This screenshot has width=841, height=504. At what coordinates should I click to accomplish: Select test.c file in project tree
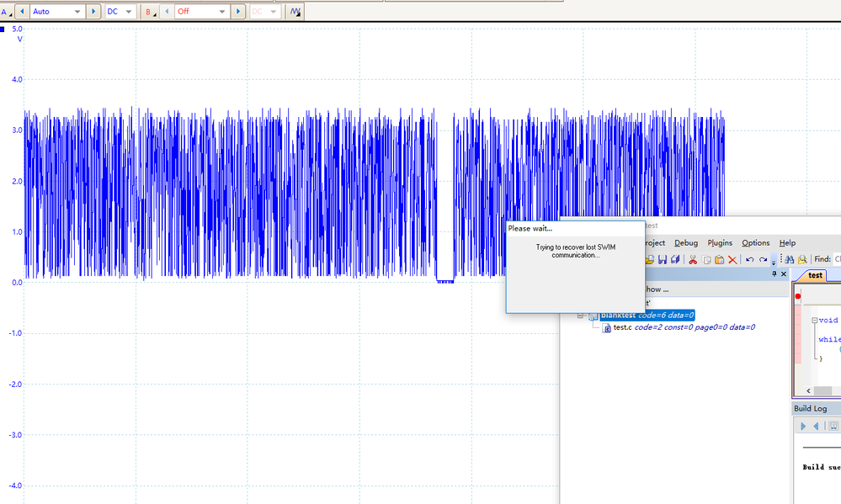684,327
